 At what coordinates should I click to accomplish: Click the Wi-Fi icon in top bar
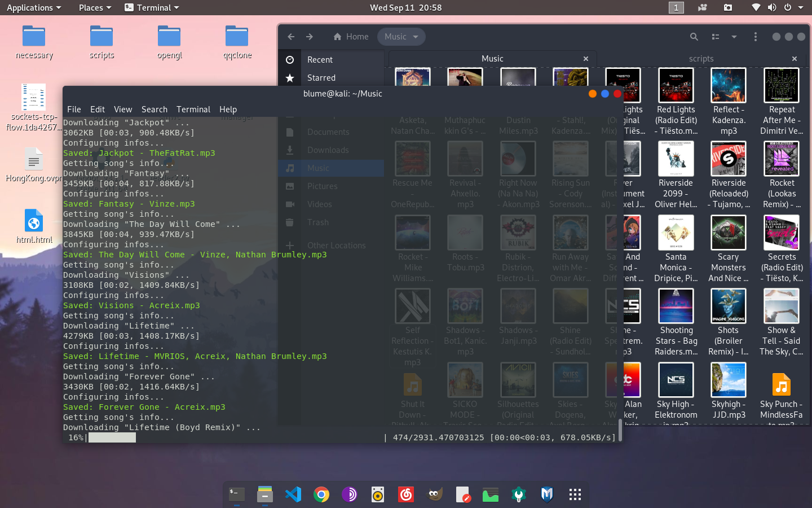tap(756, 7)
